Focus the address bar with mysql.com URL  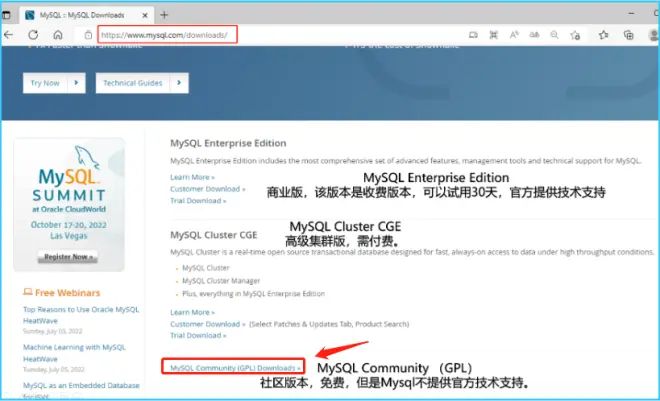[x=168, y=35]
